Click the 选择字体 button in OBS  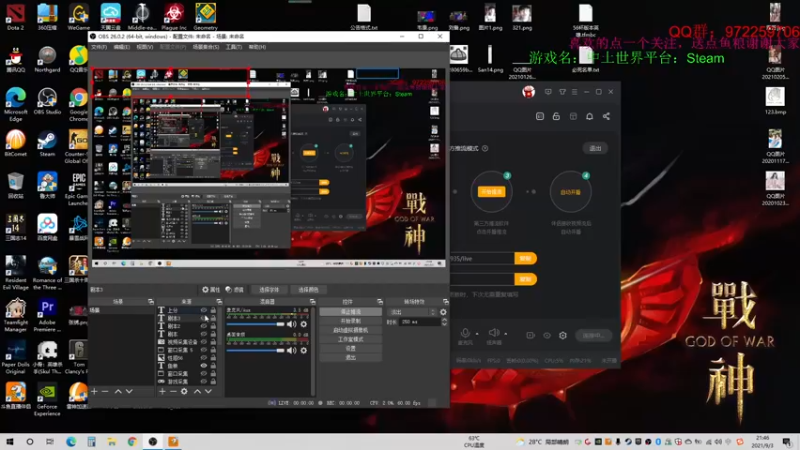269,289
